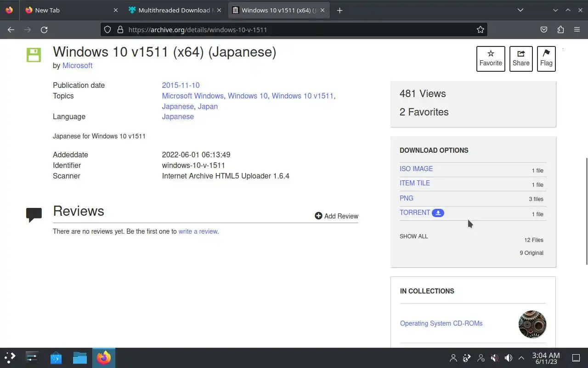Open a new tab with plus button
588x368 pixels.
pyautogui.click(x=339, y=10)
